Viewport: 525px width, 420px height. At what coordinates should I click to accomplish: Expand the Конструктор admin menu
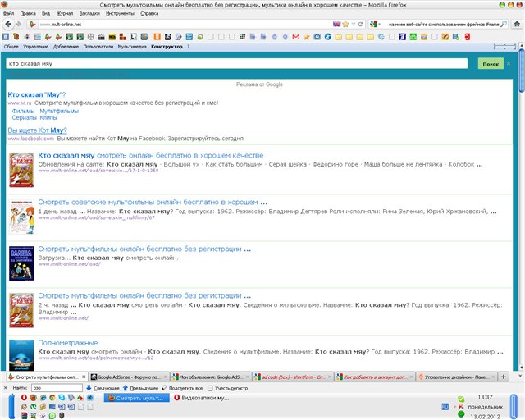click(167, 47)
